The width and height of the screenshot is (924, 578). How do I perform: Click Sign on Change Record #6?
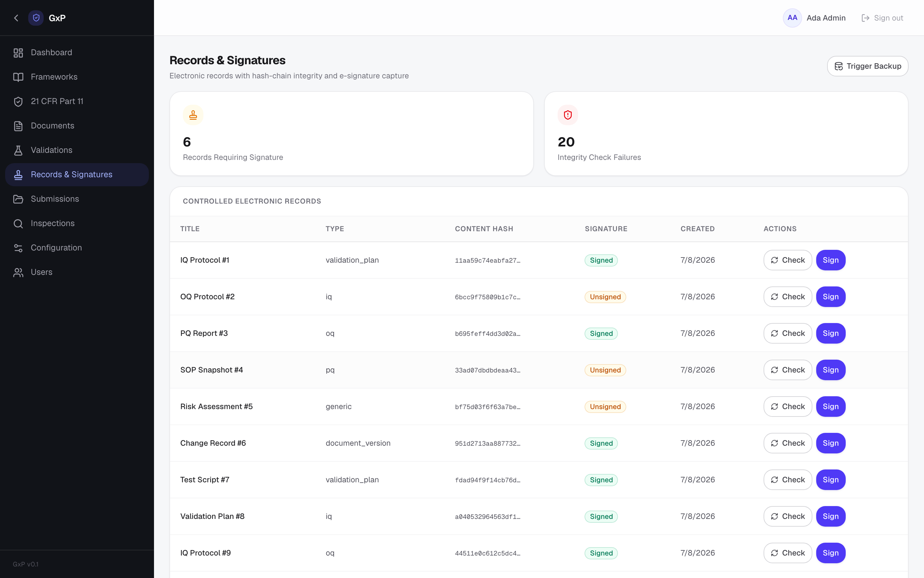pyautogui.click(x=830, y=443)
